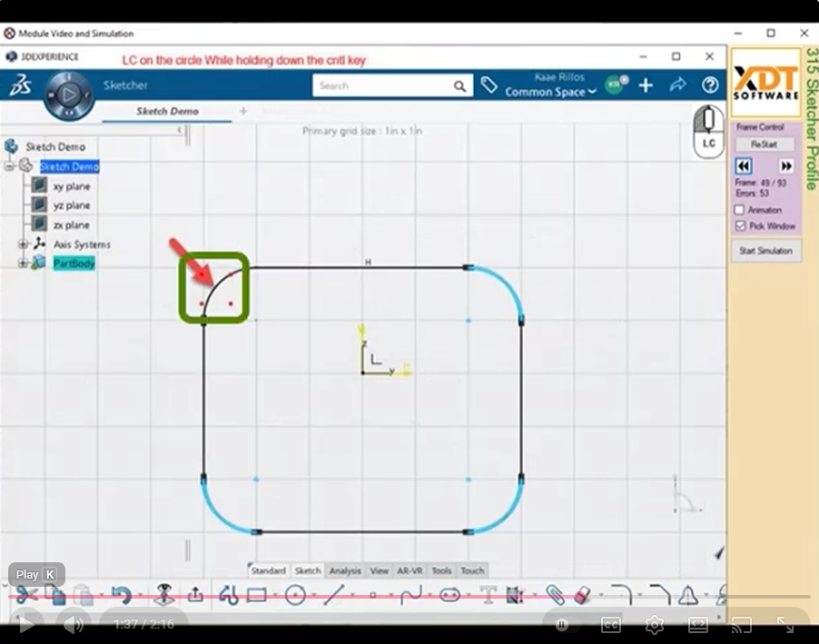Screen dimensions: 819x644
Task: Switch to the Sketch toolbar tab
Action: (308, 570)
